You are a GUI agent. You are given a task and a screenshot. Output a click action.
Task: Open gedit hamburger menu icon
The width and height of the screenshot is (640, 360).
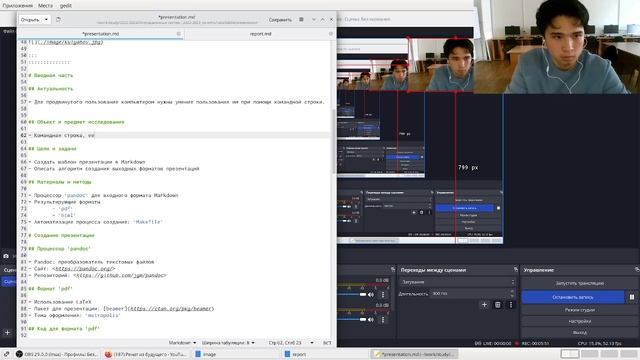click(301, 20)
